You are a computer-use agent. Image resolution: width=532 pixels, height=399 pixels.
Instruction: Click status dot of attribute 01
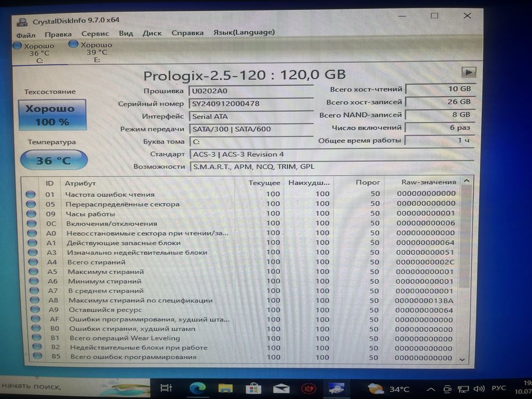[x=30, y=194]
